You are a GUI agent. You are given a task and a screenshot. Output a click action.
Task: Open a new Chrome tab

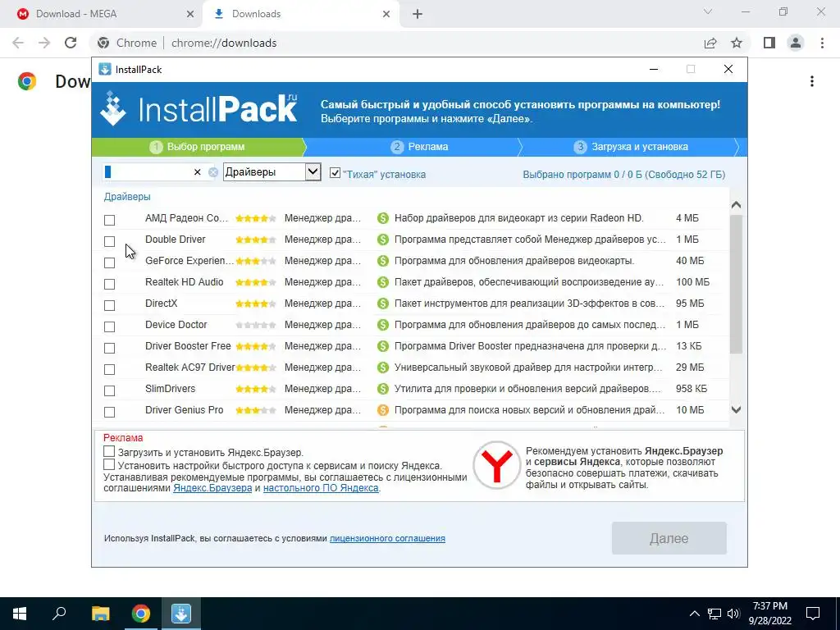[418, 15]
